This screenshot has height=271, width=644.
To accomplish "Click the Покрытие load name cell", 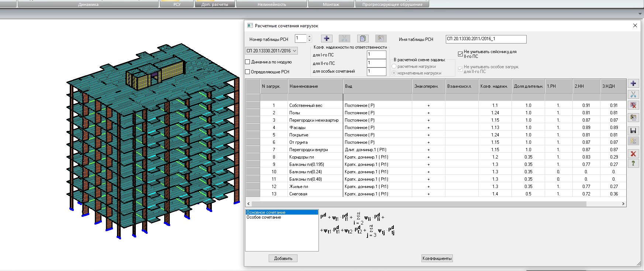I will [315, 135].
